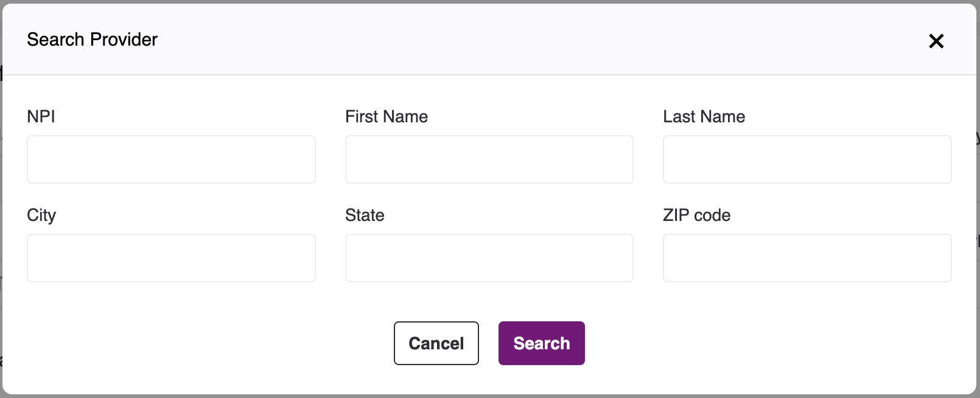Click the NPI field label

(x=41, y=116)
